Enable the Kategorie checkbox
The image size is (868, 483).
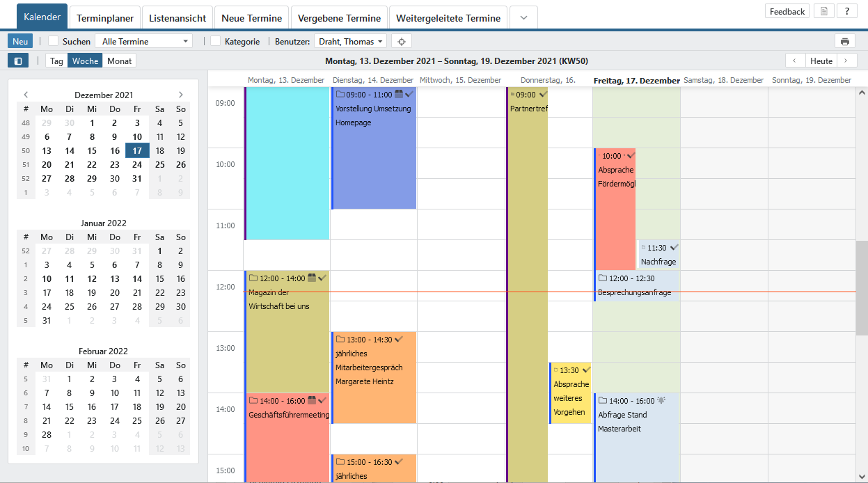(x=216, y=41)
